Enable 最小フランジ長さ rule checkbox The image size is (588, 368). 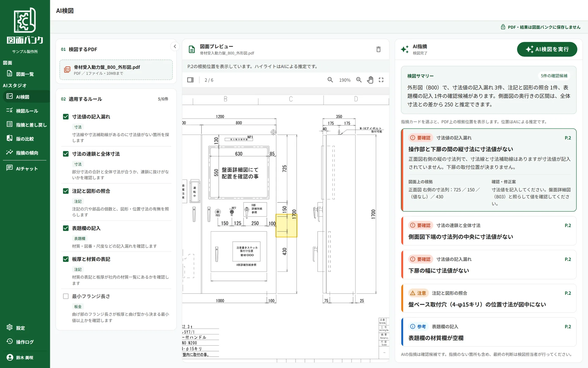click(66, 296)
